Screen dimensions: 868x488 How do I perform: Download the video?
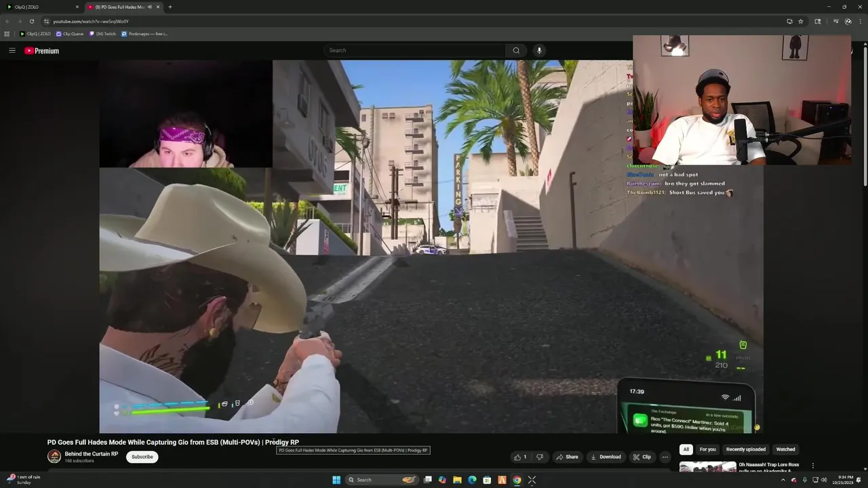tap(606, 457)
